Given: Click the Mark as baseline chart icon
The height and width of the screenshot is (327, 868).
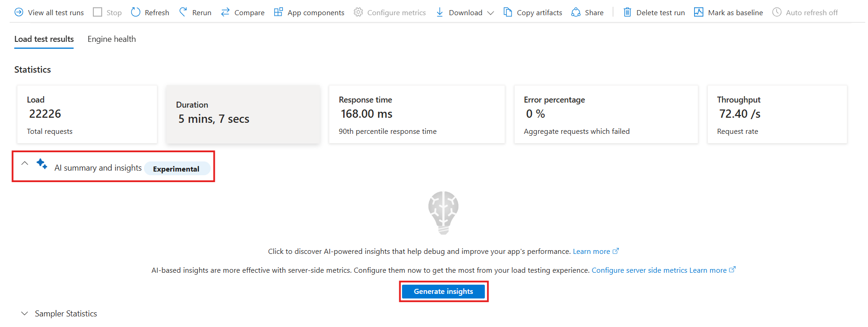Looking at the screenshot, I should pyautogui.click(x=699, y=12).
